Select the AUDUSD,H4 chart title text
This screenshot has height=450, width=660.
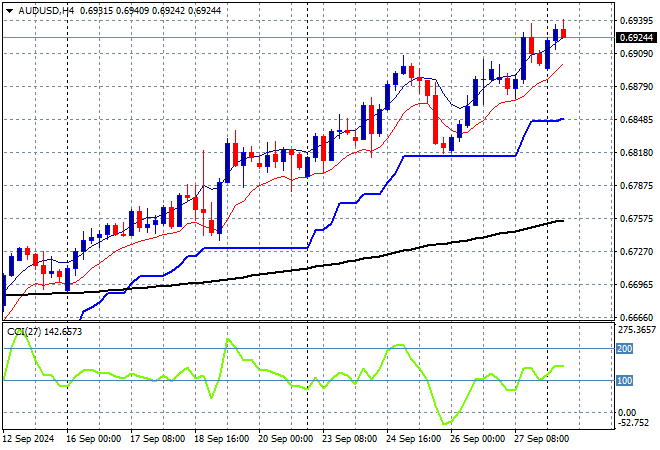click(46, 11)
